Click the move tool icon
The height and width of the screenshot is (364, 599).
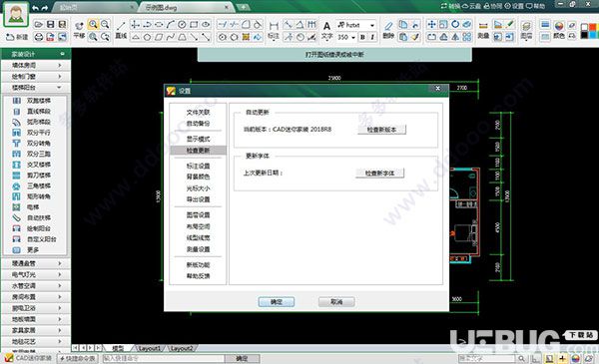pyautogui.click(x=431, y=24)
